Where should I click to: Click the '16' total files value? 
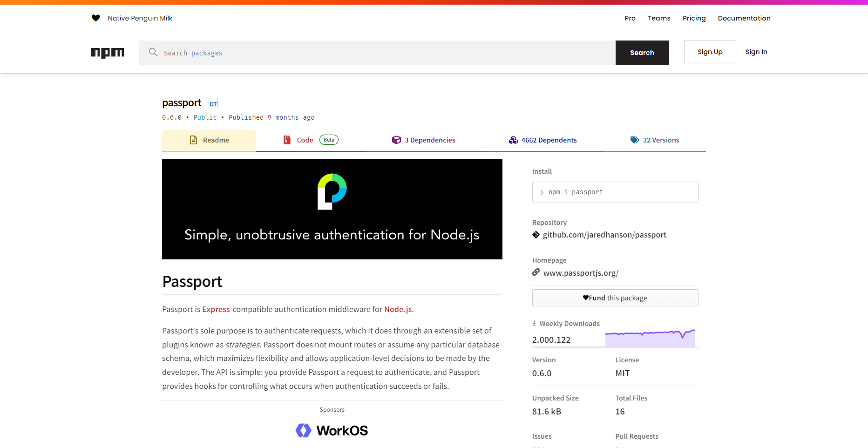pos(620,412)
